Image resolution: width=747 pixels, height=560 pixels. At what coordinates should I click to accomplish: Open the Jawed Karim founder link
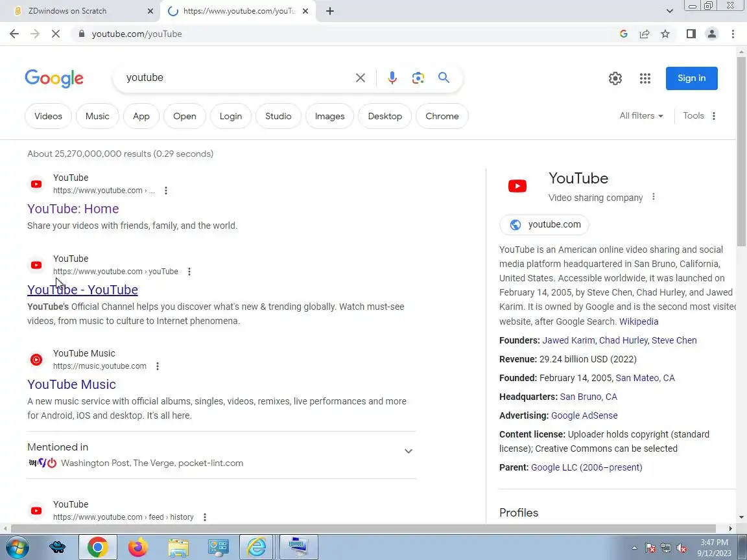(568, 340)
